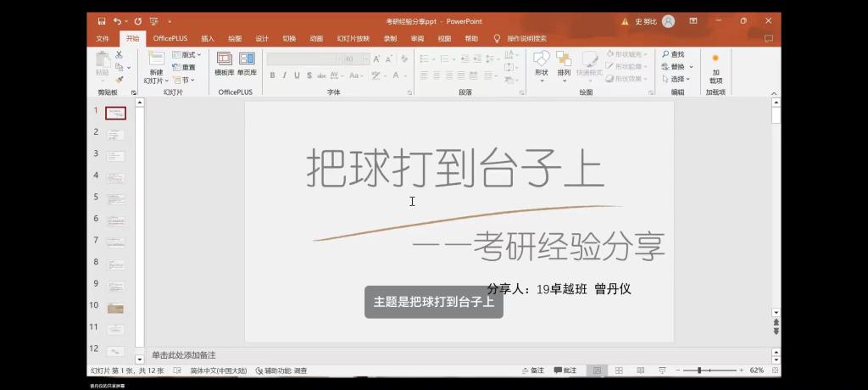
Task: Select slide 10 thumbnail in slide panel
Action: (116, 307)
